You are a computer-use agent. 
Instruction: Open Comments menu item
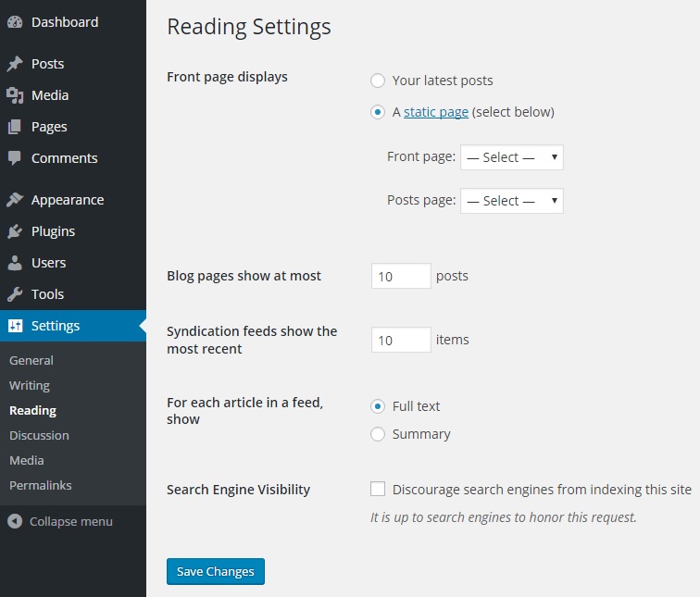point(64,158)
